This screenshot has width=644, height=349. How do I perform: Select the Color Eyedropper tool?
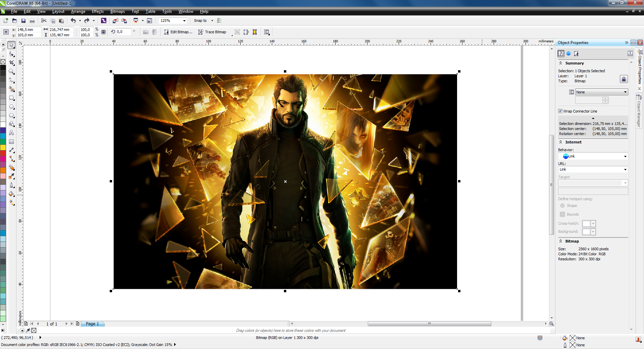[x=12, y=176]
